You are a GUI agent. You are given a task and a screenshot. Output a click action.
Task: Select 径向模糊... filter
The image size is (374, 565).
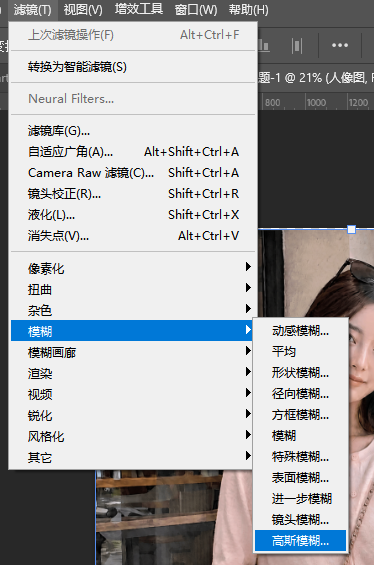pyautogui.click(x=300, y=393)
